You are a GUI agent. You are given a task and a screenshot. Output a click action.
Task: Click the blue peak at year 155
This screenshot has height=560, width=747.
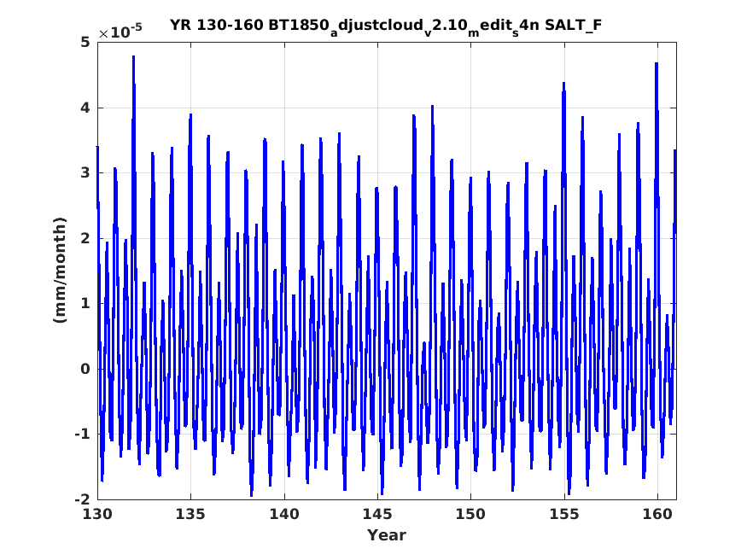[x=563, y=84]
